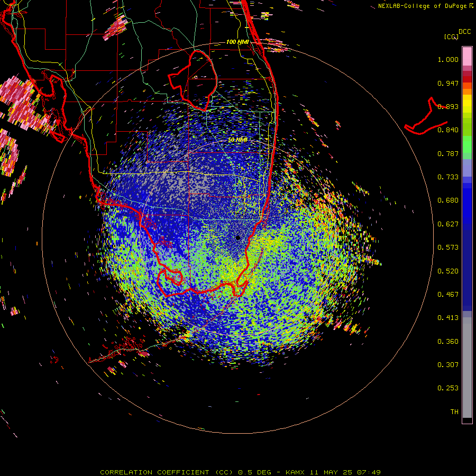
Task: Select the 0.627 scale value
Action: (x=448, y=224)
